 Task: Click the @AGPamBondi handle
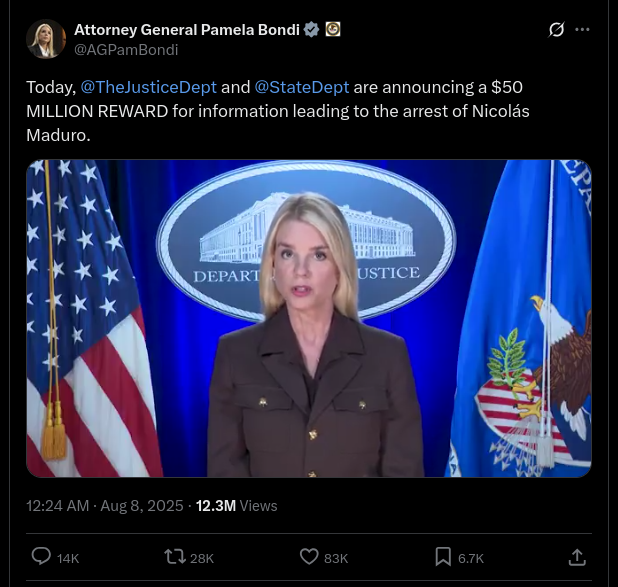coord(126,50)
